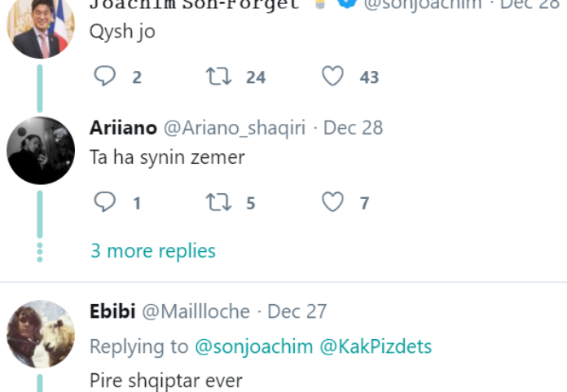
Task: Click the verified badge beside Joachim Son-Forget
Action: pyautogui.click(x=348, y=3)
